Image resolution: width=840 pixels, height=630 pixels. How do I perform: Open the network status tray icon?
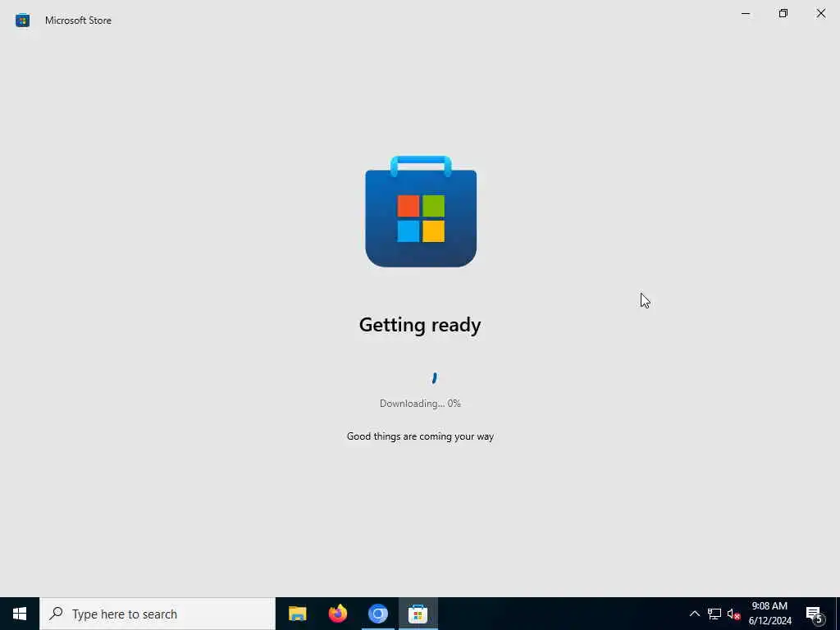click(x=714, y=614)
